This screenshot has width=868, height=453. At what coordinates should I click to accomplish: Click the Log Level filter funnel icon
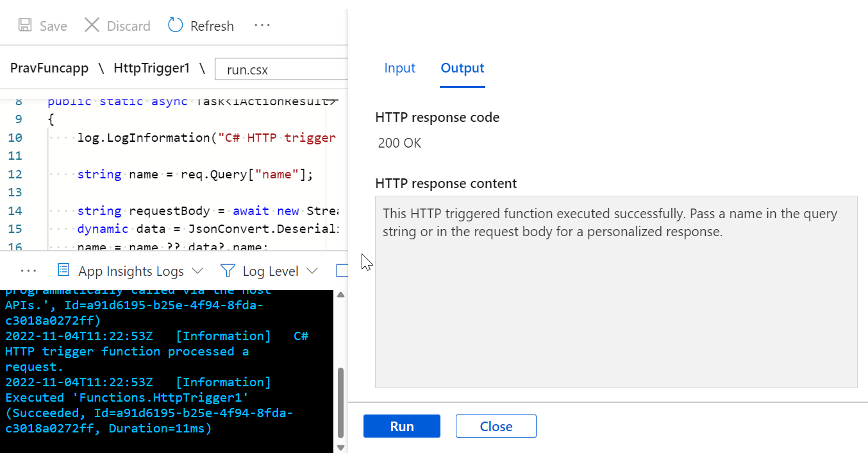point(228,271)
